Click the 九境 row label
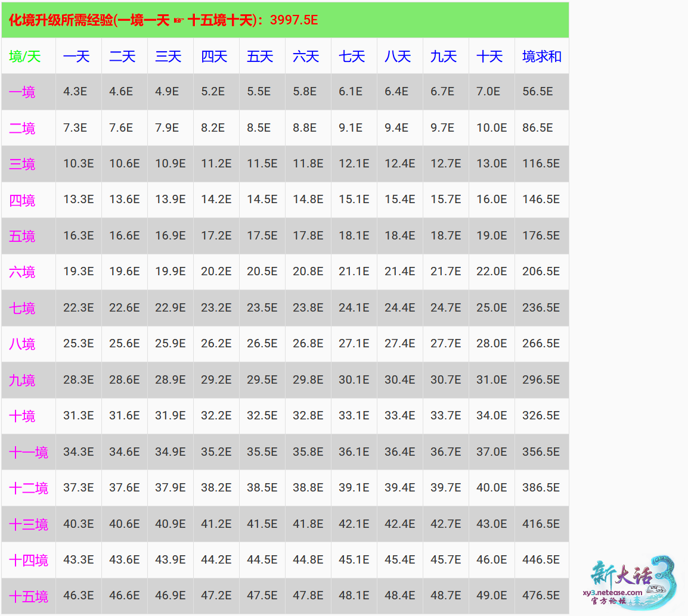 click(x=29, y=380)
